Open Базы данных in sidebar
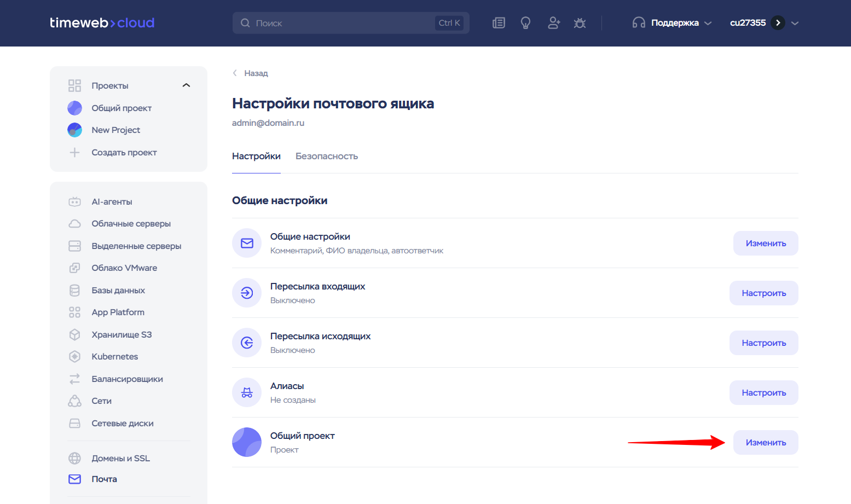The image size is (851, 504). 118,290
